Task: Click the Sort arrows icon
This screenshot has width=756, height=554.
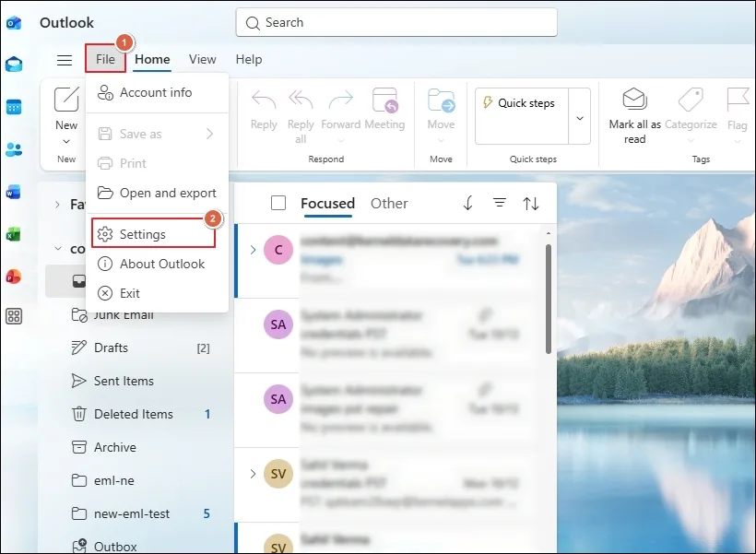Action: [x=531, y=204]
